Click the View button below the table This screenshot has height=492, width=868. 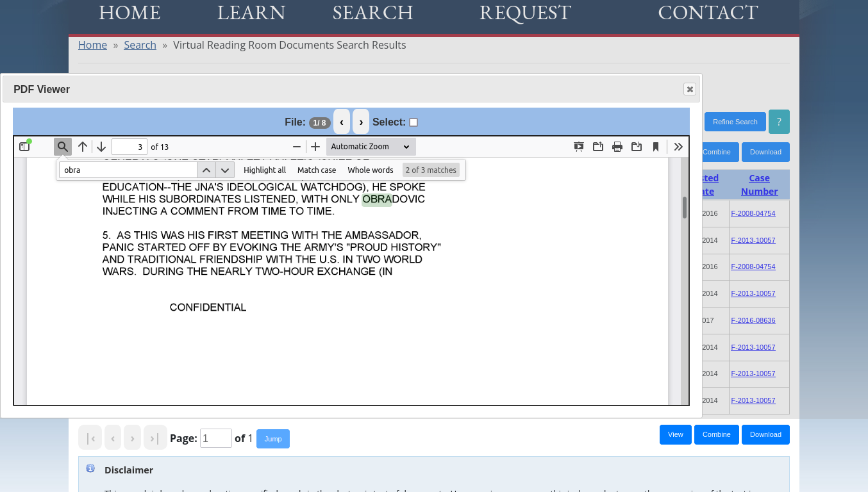click(676, 434)
